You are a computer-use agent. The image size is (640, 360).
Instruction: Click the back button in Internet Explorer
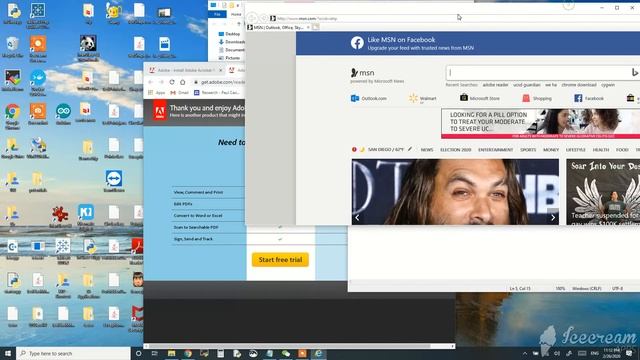(252, 18)
